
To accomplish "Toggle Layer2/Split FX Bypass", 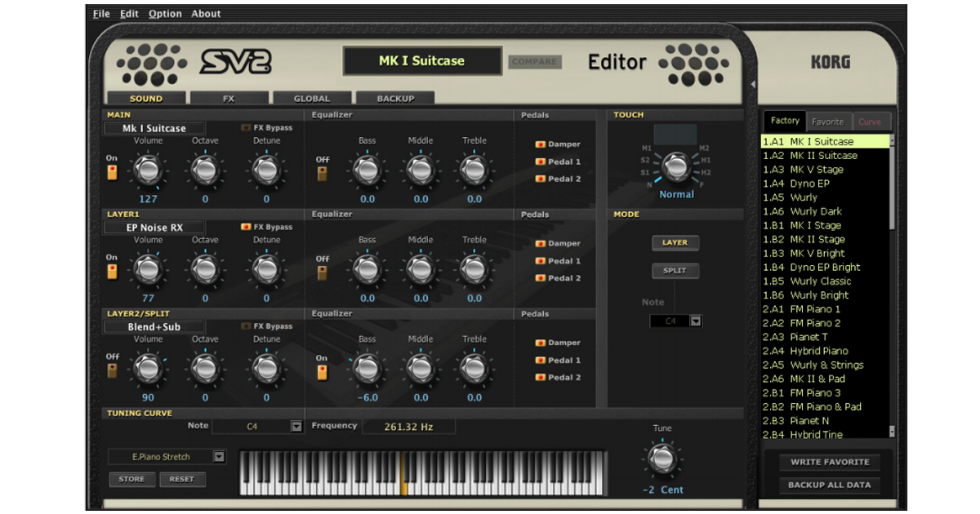I will tap(246, 326).
